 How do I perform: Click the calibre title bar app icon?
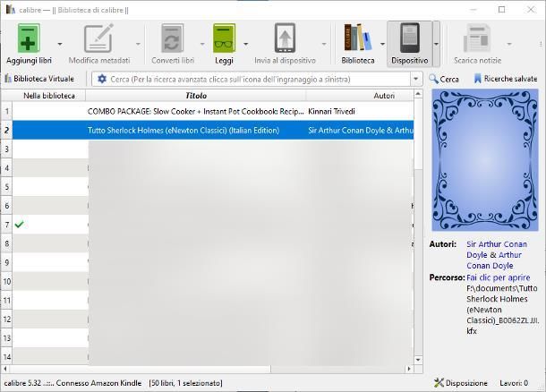click(10, 10)
